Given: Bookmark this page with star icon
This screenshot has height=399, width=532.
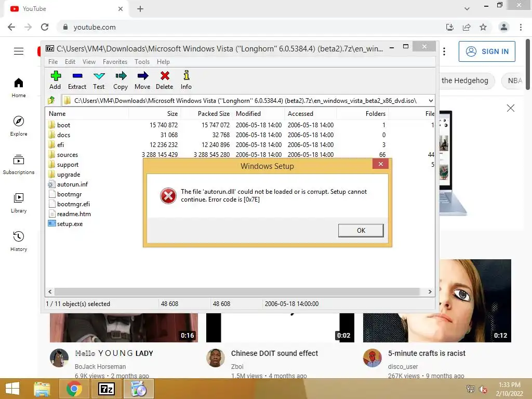Looking at the screenshot, I should pos(483,27).
